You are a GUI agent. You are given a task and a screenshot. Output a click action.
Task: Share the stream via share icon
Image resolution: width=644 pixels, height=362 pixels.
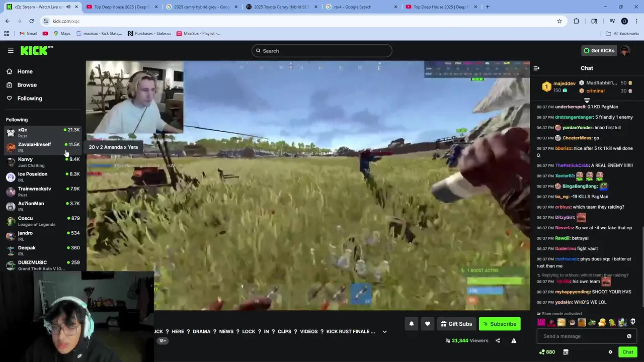(498, 341)
